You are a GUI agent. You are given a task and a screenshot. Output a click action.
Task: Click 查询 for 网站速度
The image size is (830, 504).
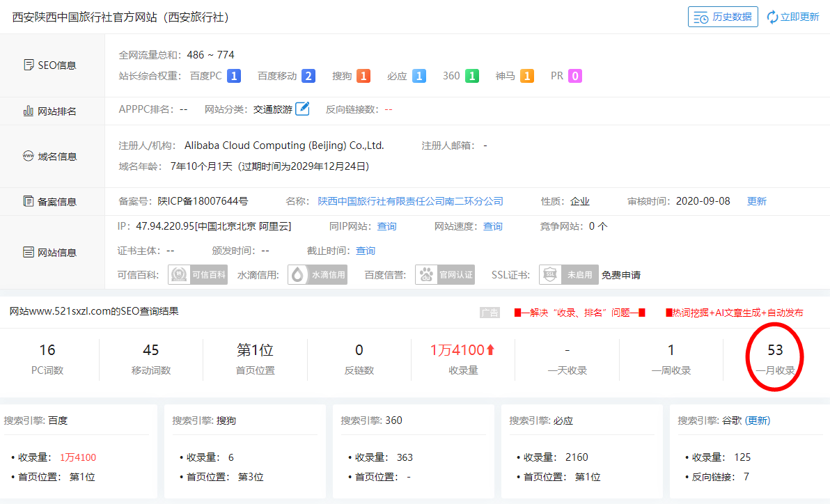point(492,226)
